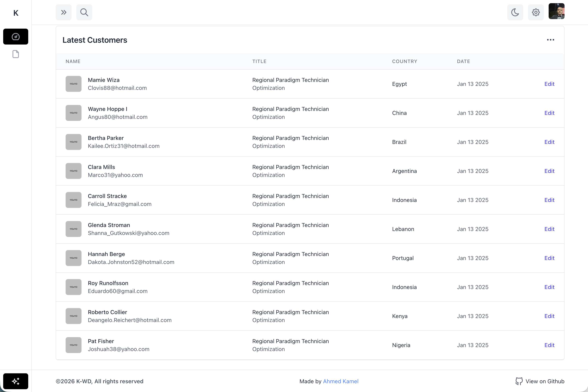Click the Portugal country cell
Viewport: 588px width, 392px height.
pyautogui.click(x=403, y=258)
